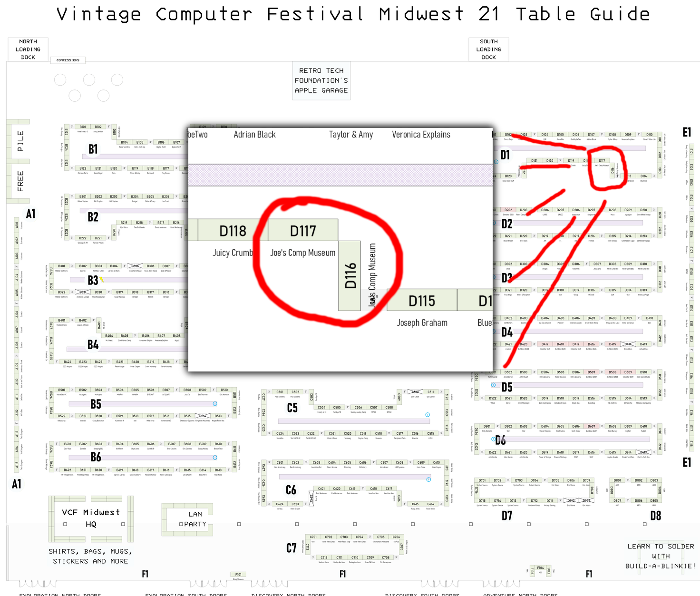Viewport: 700px width, 596px height.
Task: Click the Learn to Solder Build-a-Blinkie text
Action: pyautogui.click(x=661, y=556)
